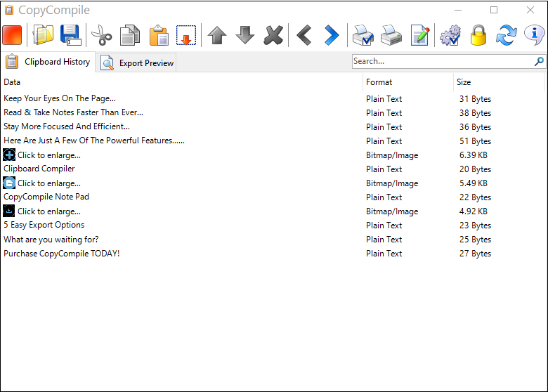Click 'Click to enlarge...' text in 4.92 KB row
548x392 pixels.
pyautogui.click(x=49, y=211)
